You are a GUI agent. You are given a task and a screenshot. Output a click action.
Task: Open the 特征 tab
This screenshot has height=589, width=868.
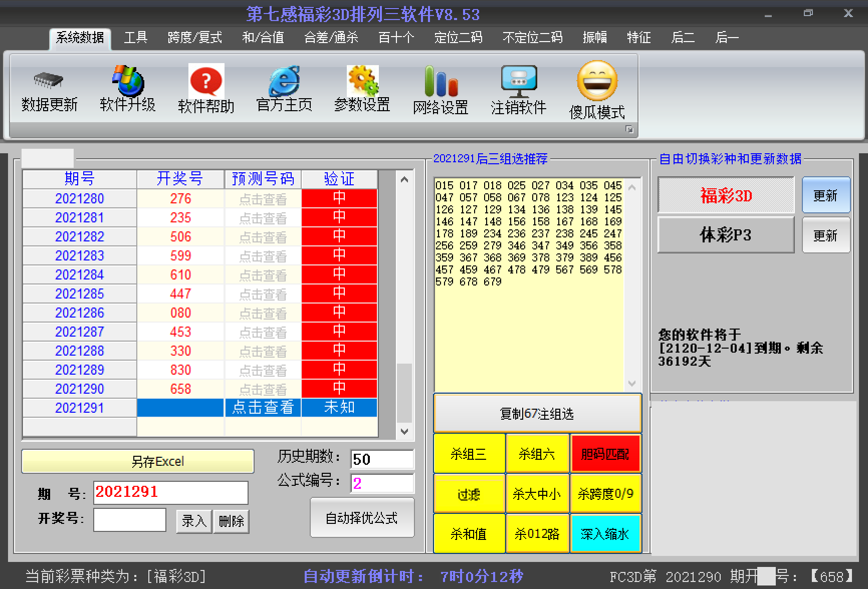tap(638, 38)
